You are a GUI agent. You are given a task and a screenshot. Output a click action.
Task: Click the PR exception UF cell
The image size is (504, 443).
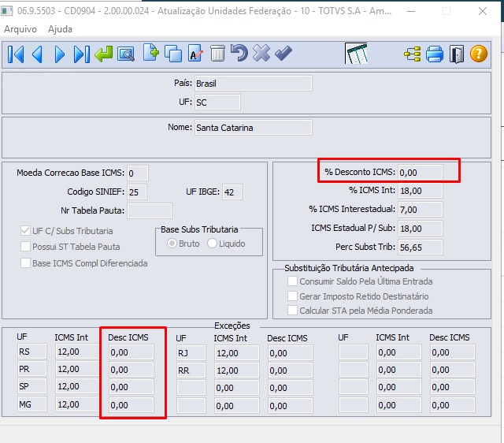32,369
